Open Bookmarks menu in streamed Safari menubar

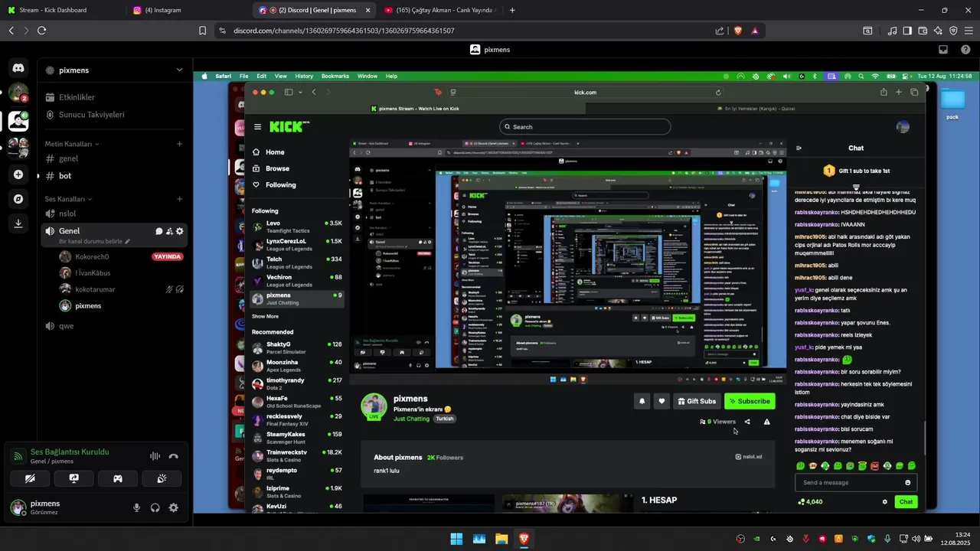pos(335,77)
